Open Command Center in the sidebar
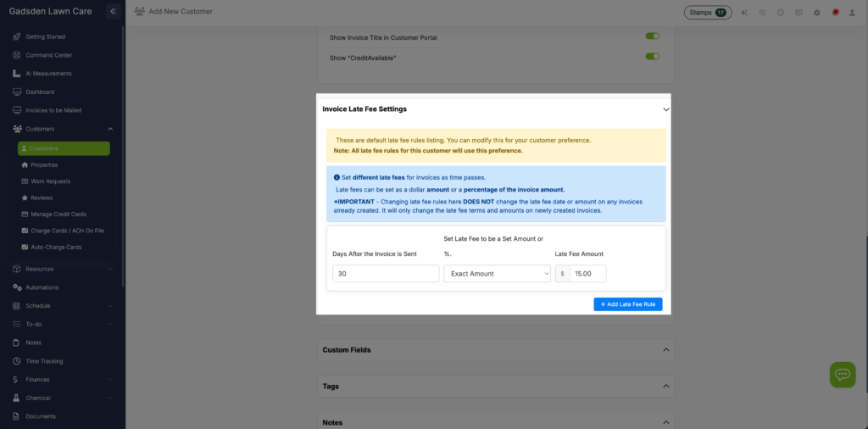 click(x=49, y=55)
